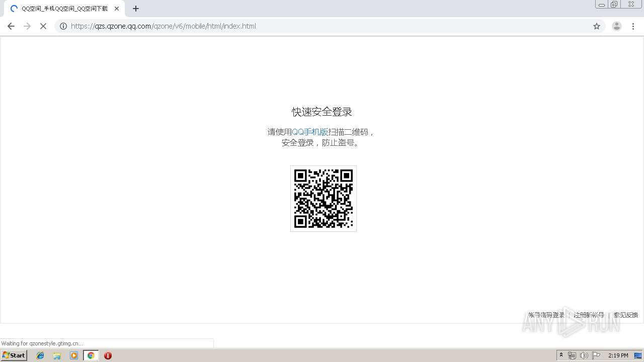Open the Windows Start menu

pyautogui.click(x=14, y=355)
